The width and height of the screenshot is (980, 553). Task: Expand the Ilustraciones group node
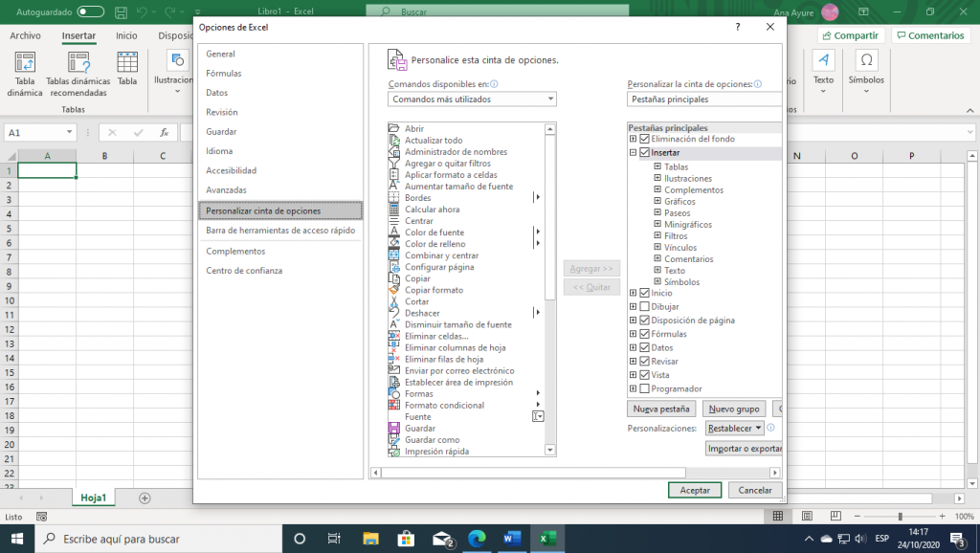point(657,178)
